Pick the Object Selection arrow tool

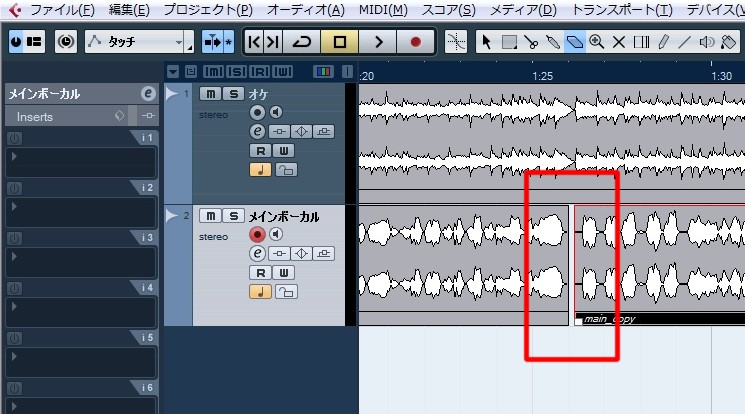[487, 42]
